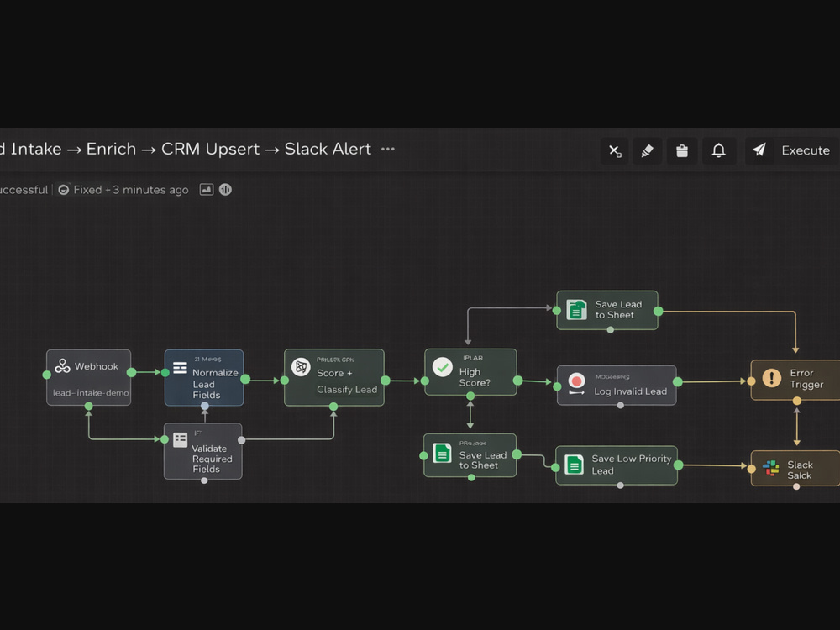Select the highlighter pen icon in the toolbar
This screenshot has width=840, height=630.
click(647, 150)
